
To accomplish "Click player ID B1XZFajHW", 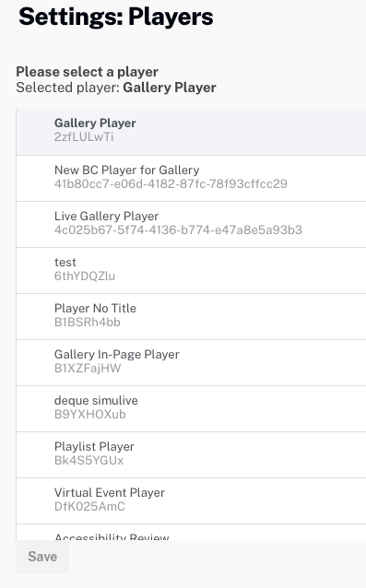I will click(88, 369).
